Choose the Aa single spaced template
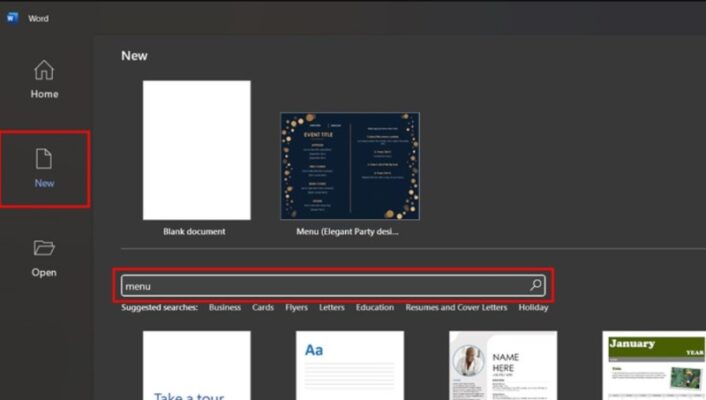Screen dimensions: 706x400 coord(350,365)
